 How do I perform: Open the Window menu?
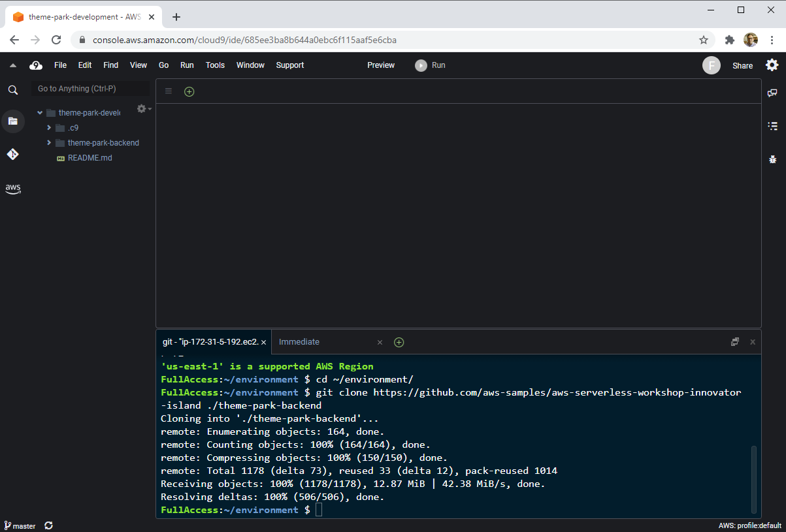250,65
